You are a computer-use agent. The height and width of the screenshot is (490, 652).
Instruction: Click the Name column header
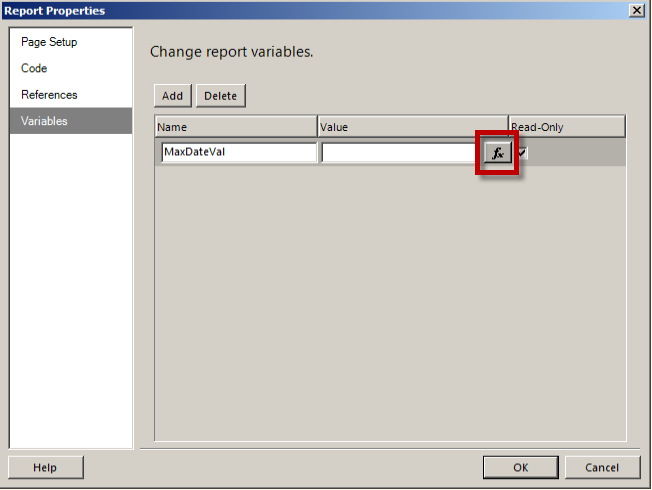[x=235, y=127]
